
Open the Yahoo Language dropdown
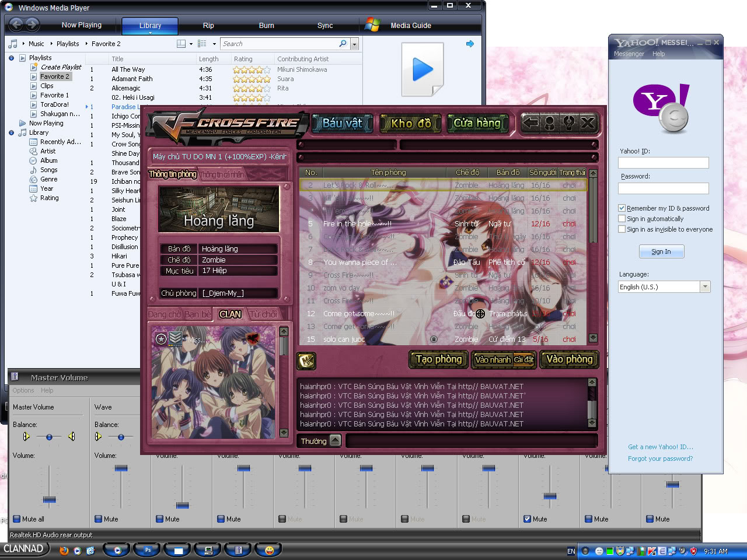705,286
